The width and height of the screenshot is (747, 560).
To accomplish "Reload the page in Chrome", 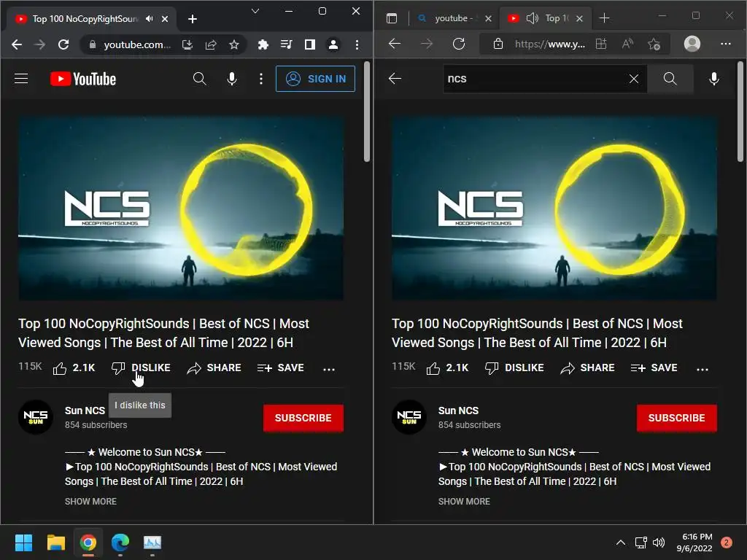I will click(x=63, y=44).
